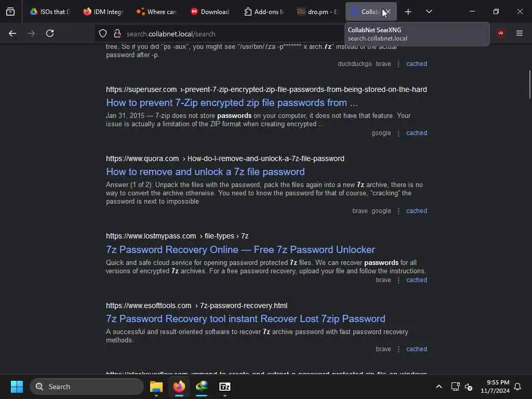
Task: Reload the current page
Action: (x=50, y=33)
